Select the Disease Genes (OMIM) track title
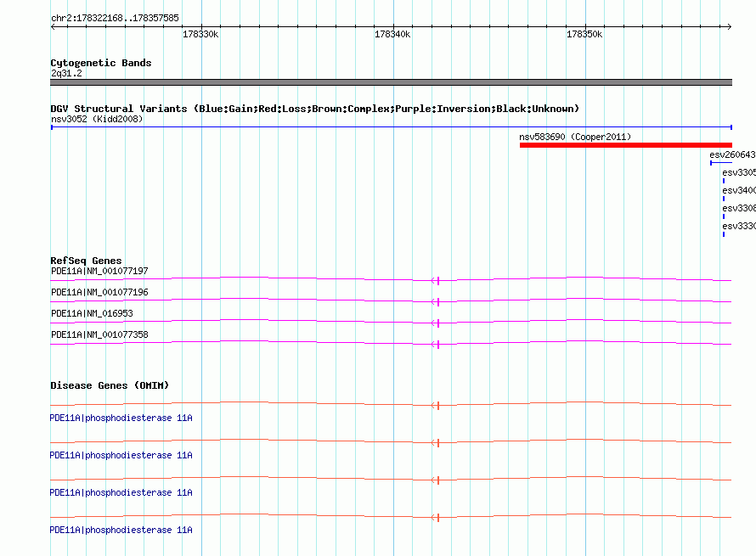Image resolution: width=756 pixels, height=556 pixels. (x=110, y=385)
